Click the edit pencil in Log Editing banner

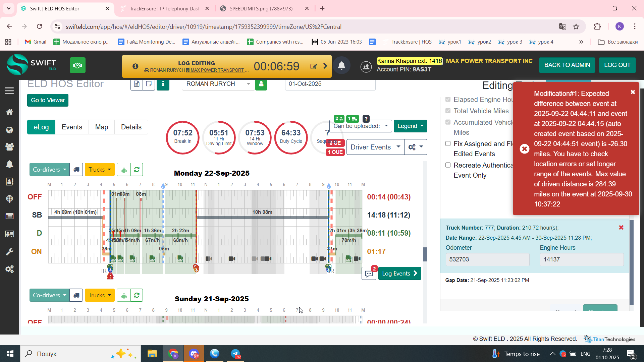(x=314, y=66)
